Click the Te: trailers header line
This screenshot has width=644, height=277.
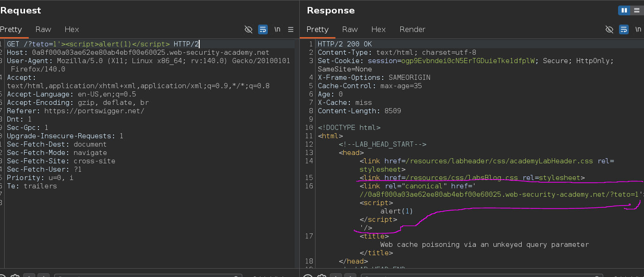pyautogui.click(x=32, y=186)
